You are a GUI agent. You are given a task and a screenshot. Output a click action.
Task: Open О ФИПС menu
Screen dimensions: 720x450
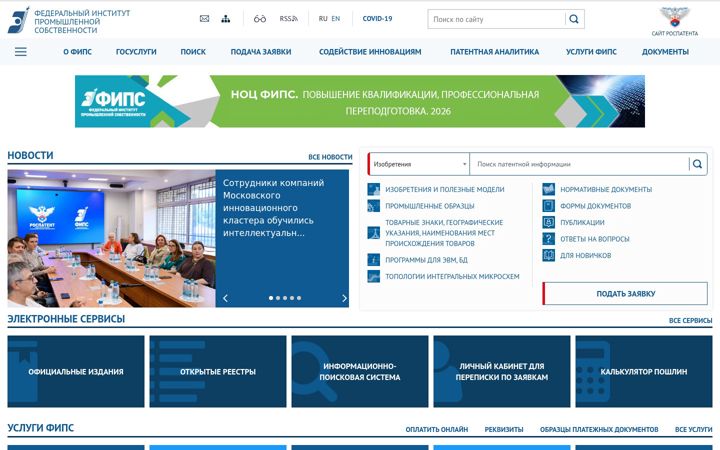coord(77,52)
